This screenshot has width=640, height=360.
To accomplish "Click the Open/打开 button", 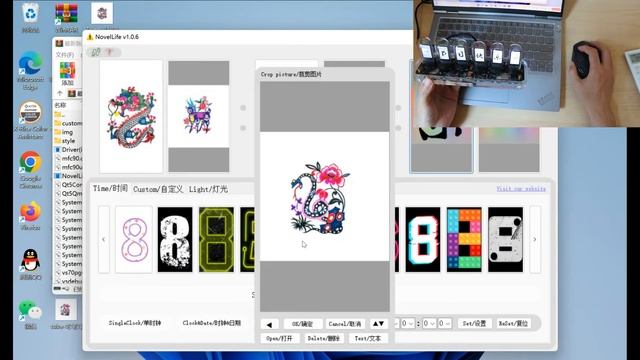I will [280, 339].
